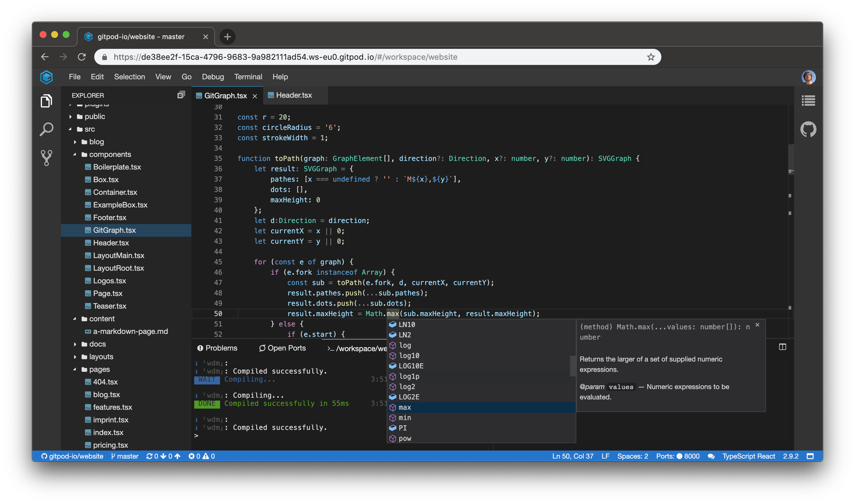The width and height of the screenshot is (855, 504).
Task: Toggle the bottom panel split layout icon
Action: 782,347
